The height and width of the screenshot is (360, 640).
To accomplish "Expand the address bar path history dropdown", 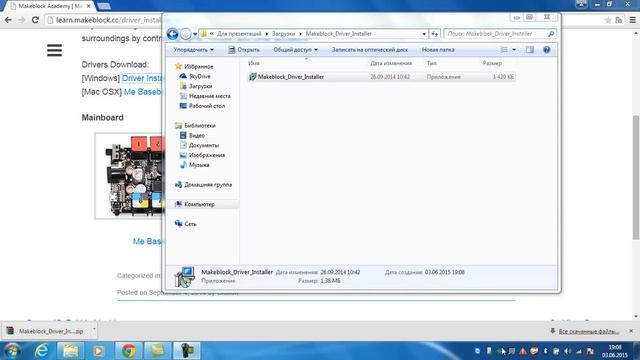I will pos(424,34).
